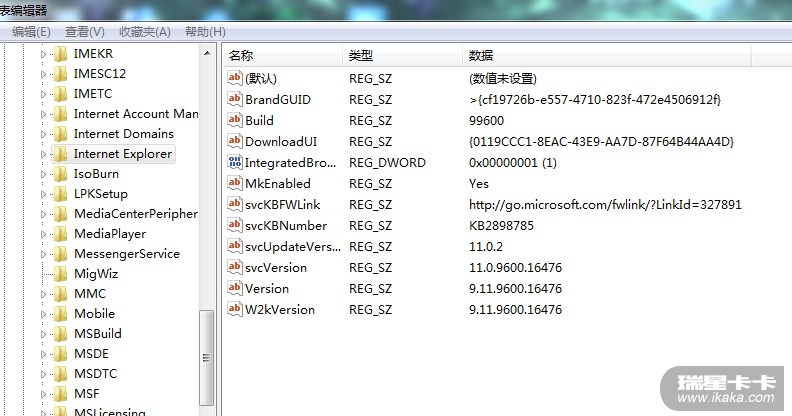792x416 pixels.
Task: Select the Mobile tree item
Action: pyautogui.click(x=94, y=314)
